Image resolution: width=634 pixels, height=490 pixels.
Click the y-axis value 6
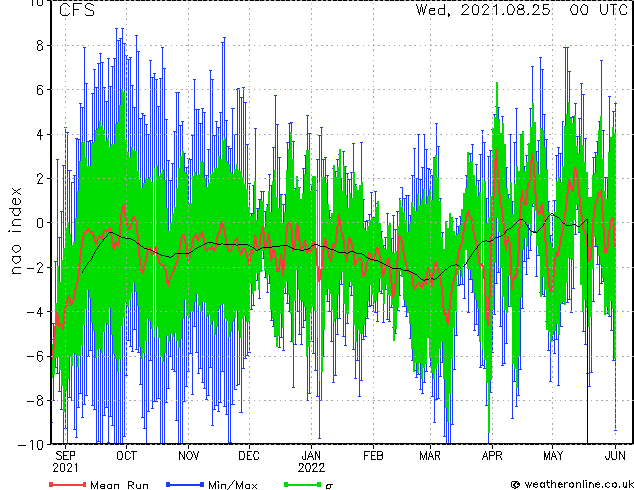(x=40, y=90)
